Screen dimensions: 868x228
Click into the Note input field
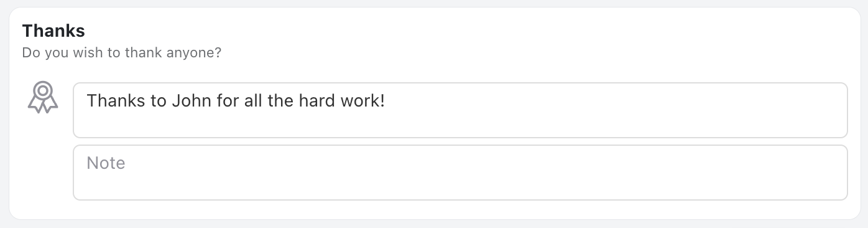[460, 173]
